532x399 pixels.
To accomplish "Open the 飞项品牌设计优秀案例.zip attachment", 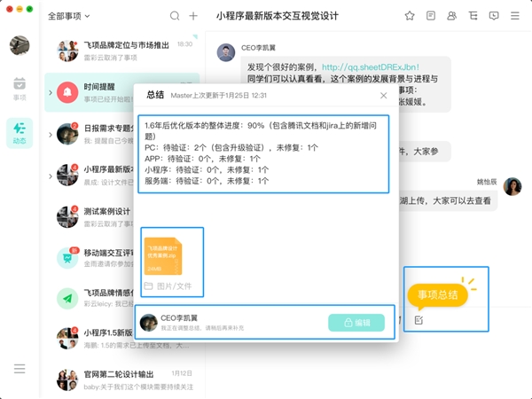I will pos(163,256).
